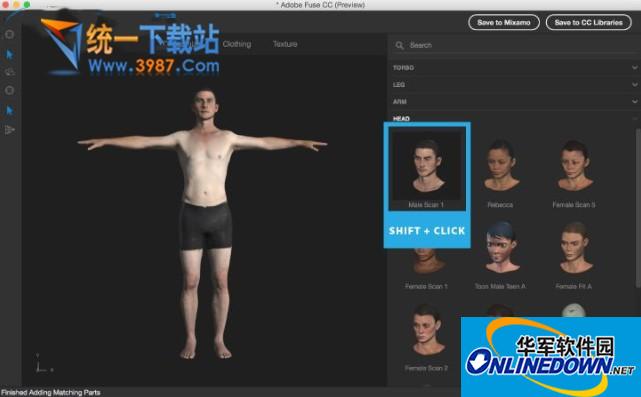This screenshot has width=641, height=397.
Task: Expand the TORSO section chevron
Action: pyautogui.click(x=634, y=67)
